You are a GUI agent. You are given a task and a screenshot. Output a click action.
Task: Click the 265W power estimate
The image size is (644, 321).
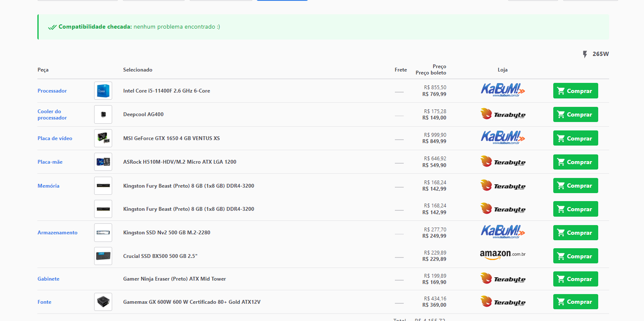point(601,54)
